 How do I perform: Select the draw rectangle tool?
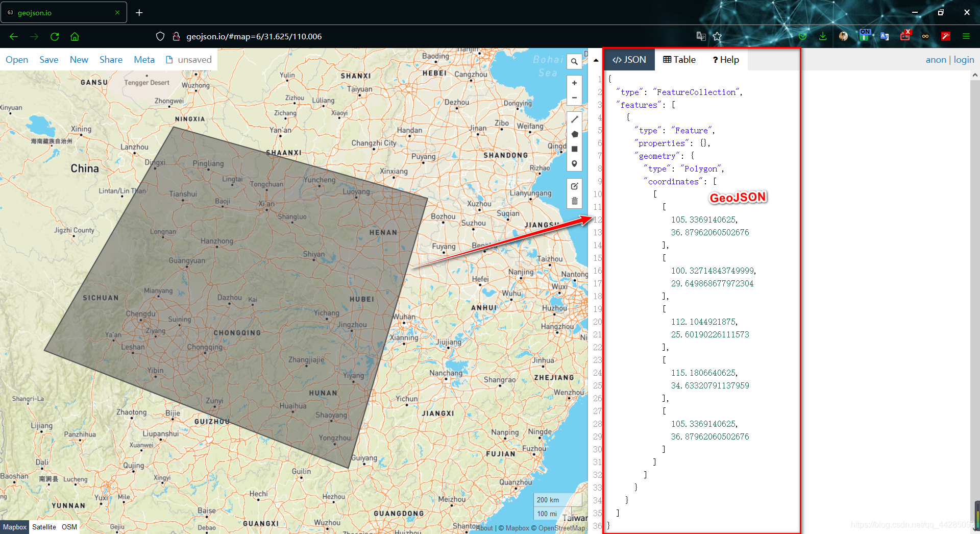574,149
